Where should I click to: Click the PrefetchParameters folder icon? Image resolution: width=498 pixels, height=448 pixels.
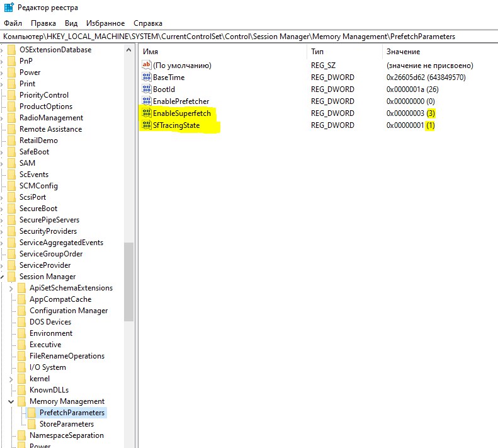coord(31,413)
